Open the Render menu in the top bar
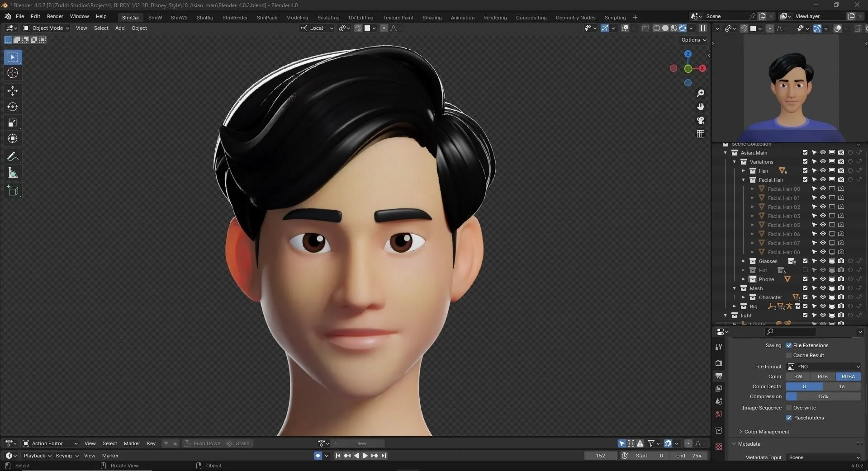868x471 pixels. tap(55, 16)
